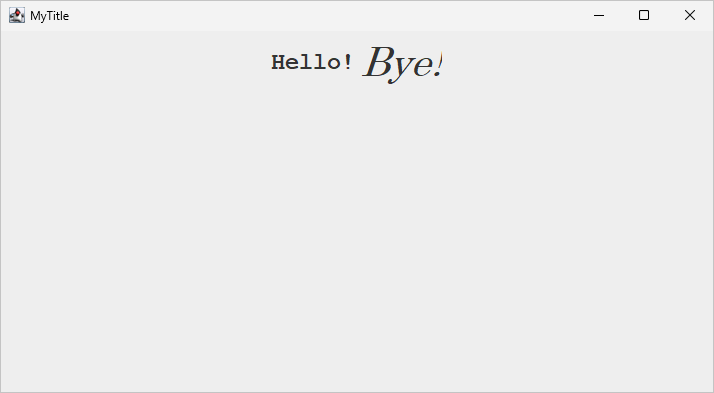Open the Java window icon system menu
The width and height of the screenshot is (714, 393).
pos(17,15)
